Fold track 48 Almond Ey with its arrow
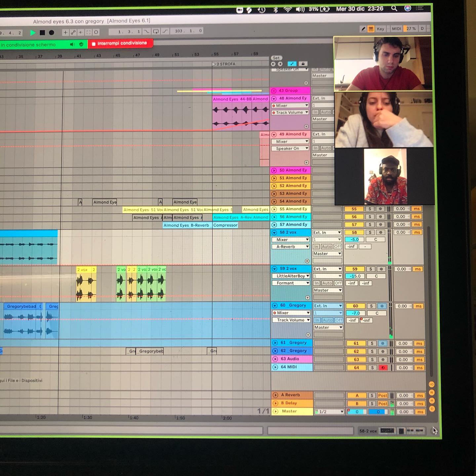 [274, 99]
